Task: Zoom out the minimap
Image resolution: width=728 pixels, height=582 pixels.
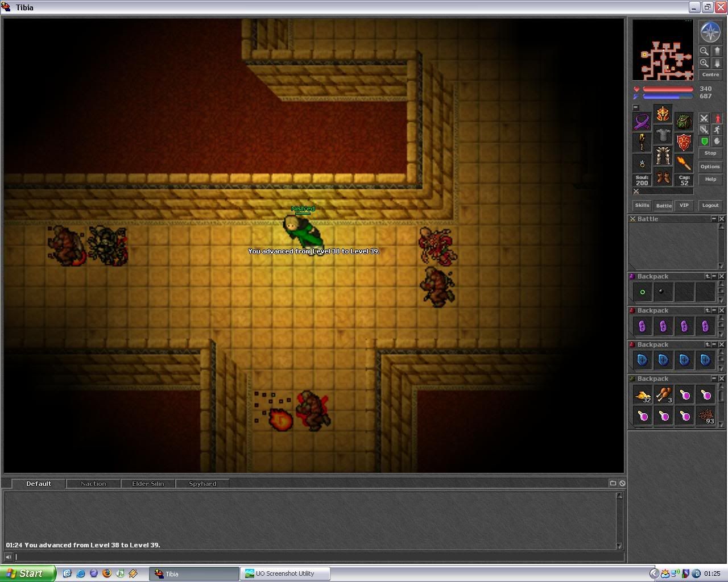Action: 704,51
